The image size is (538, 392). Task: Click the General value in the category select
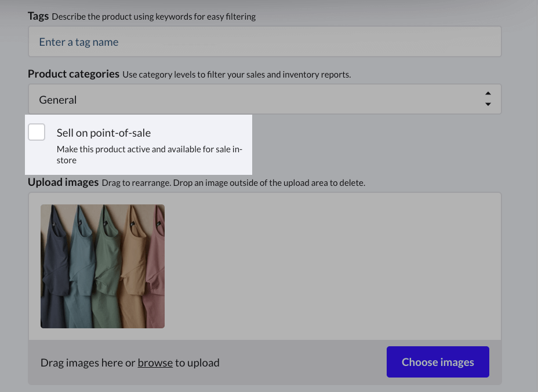point(58,100)
